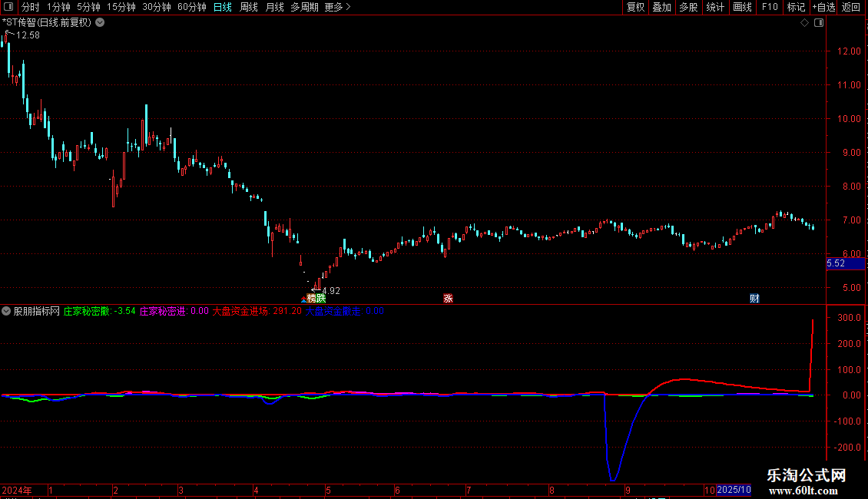Click the small up-arrow marker beside 榜
Image resolution: width=868 pixels, height=499 pixels.
click(x=303, y=299)
